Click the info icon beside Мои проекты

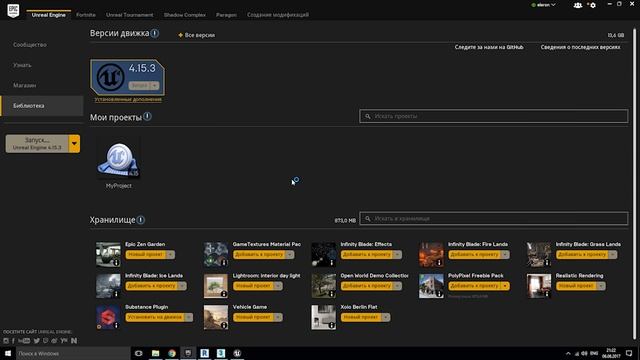(147, 116)
